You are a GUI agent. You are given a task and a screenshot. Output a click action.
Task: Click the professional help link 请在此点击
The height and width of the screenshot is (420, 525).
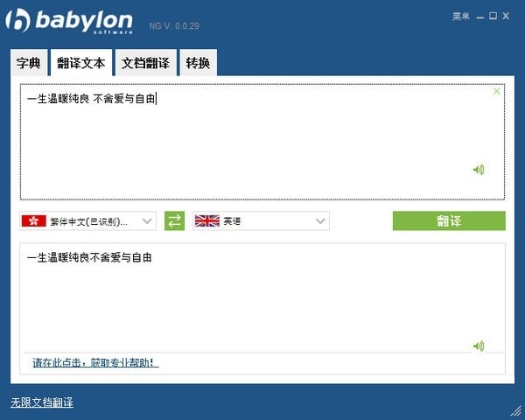coord(95,362)
